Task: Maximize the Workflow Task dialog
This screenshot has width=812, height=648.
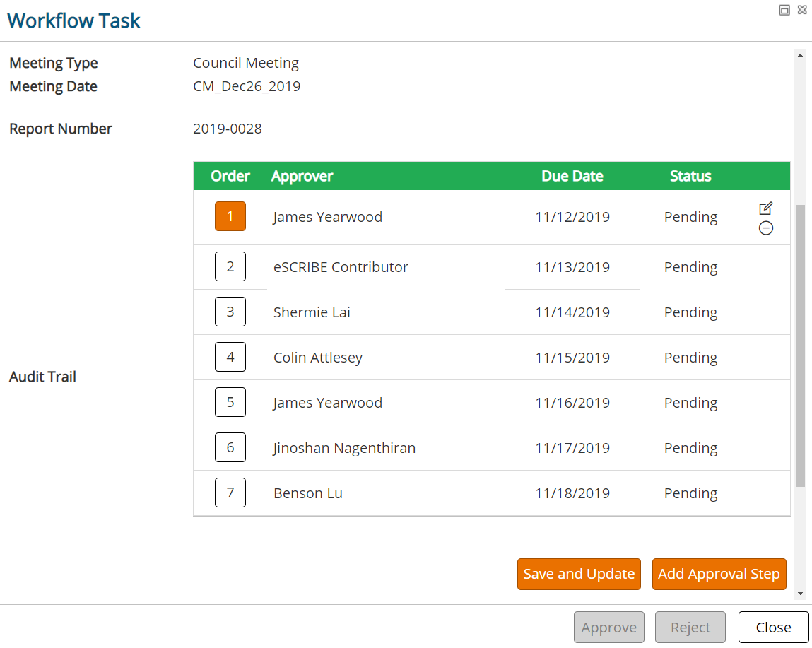Action: [784, 10]
